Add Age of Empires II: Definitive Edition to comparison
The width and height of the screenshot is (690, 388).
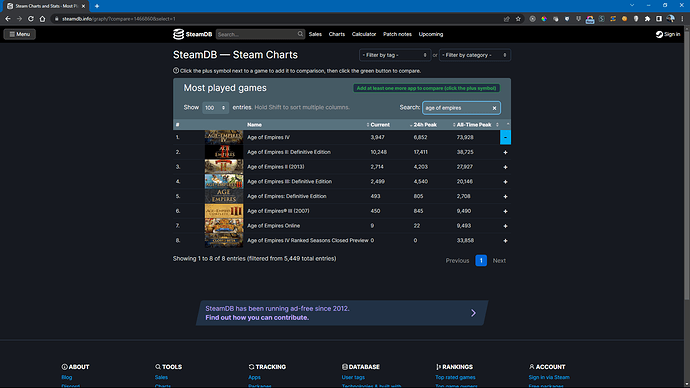(x=505, y=152)
